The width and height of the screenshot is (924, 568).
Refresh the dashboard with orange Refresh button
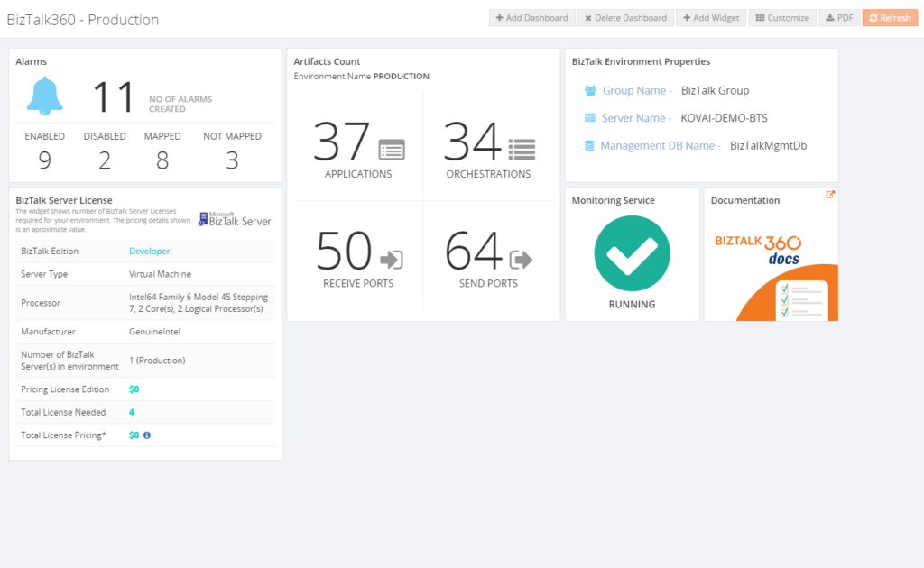pyautogui.click(x=890, y=18)
